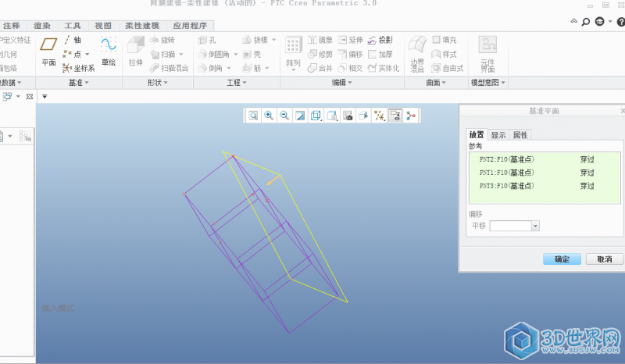
Task: Click the 投影 project tool
Action: click(380, 40)
